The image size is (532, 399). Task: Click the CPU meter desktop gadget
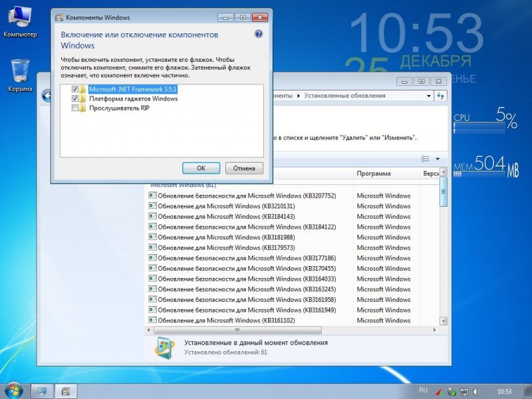485,120
